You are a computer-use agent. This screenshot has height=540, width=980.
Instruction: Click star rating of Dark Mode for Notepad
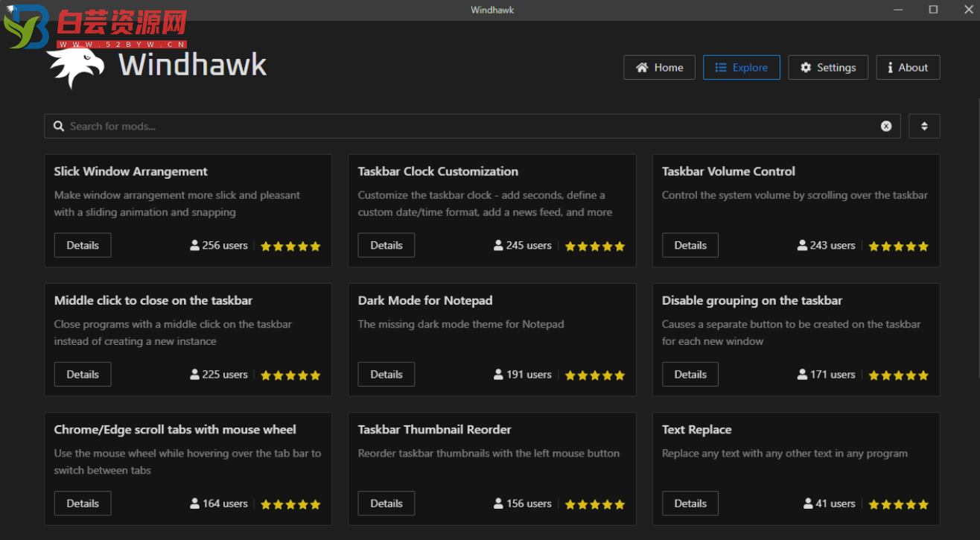594,375
